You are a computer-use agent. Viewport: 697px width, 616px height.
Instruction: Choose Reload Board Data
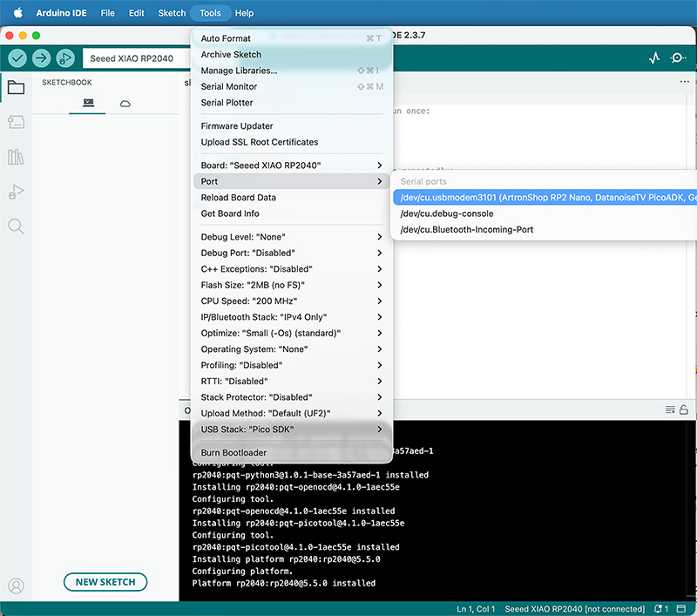point(292,197)
